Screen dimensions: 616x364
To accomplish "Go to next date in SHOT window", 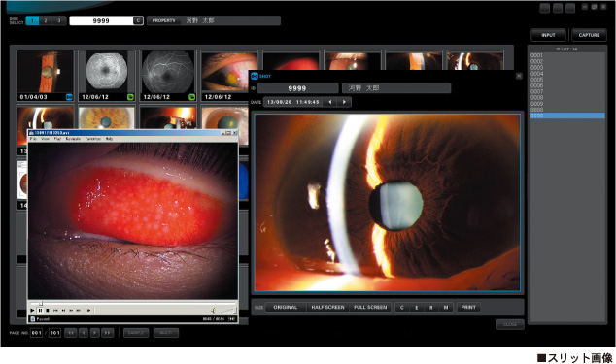I will 344,102.
